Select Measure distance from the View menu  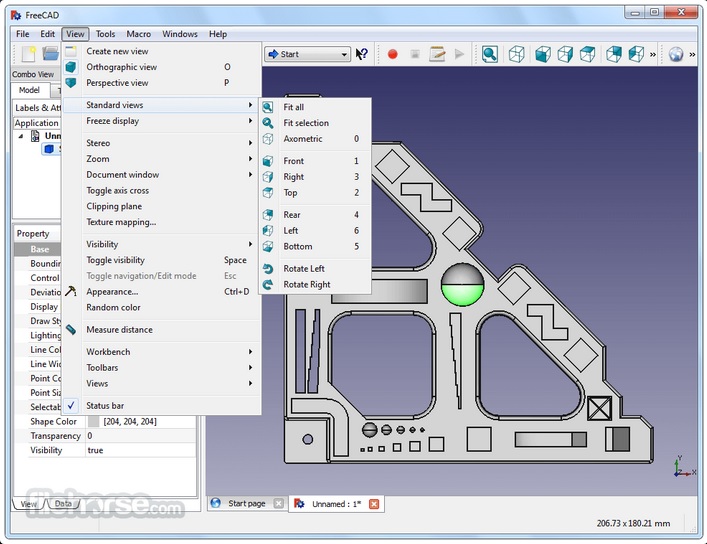coord(119,329)
